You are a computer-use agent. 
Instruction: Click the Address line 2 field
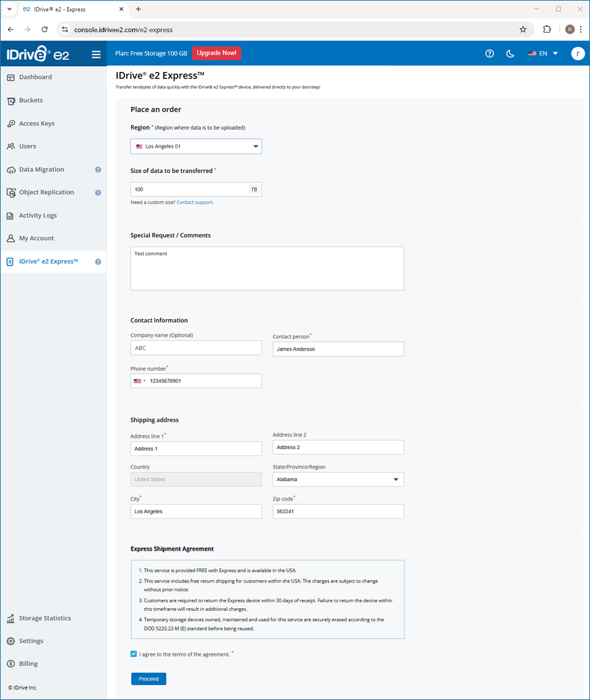pyautogui.click(x=338, y=447)
